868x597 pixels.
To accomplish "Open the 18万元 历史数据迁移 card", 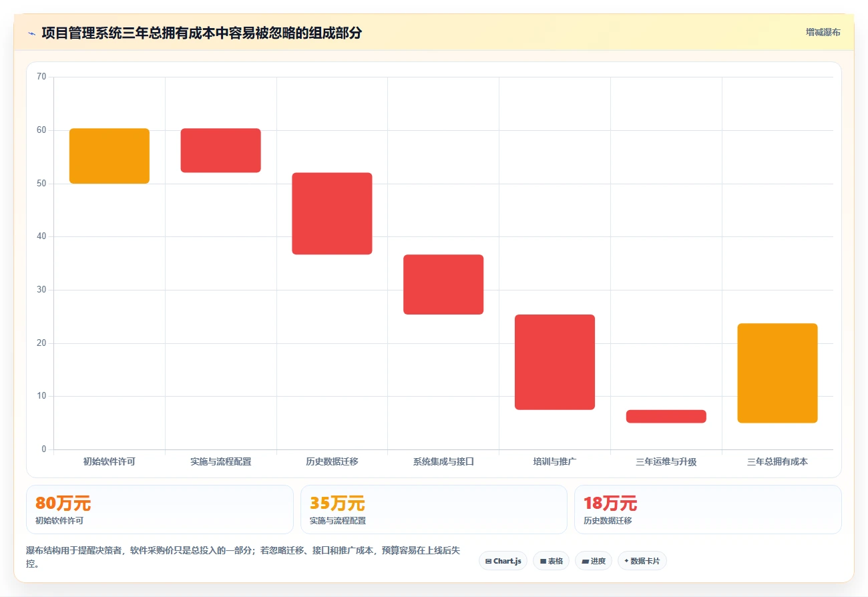I will point(708,510).
